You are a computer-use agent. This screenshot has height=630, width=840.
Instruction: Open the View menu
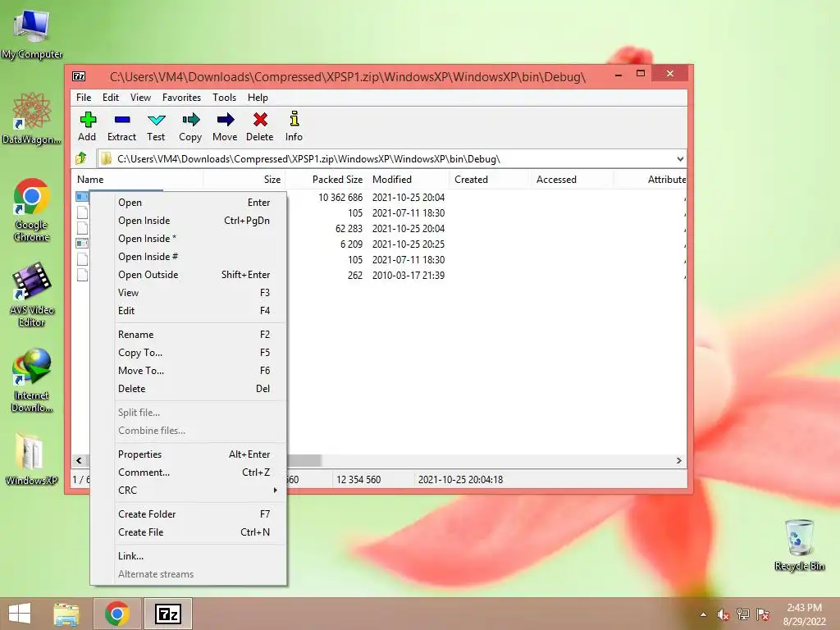tap(140, 98)
